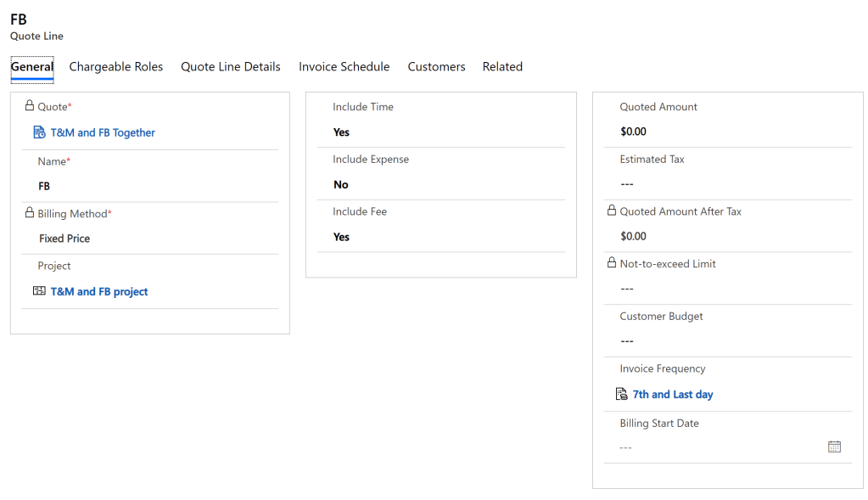Screen dimensions: 868x500
Task: Open the 7th and Last day link
Action: click(673, 395)
